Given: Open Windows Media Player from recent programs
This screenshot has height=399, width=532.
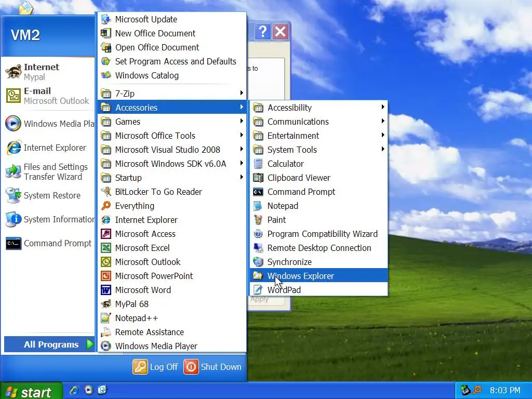Looking at the screenshot, I should pyautogui.click(x=48, y=124).
